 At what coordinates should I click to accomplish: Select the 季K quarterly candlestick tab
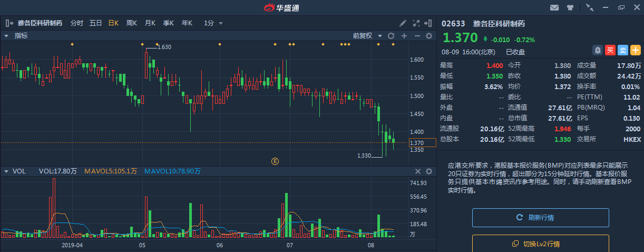169,23
